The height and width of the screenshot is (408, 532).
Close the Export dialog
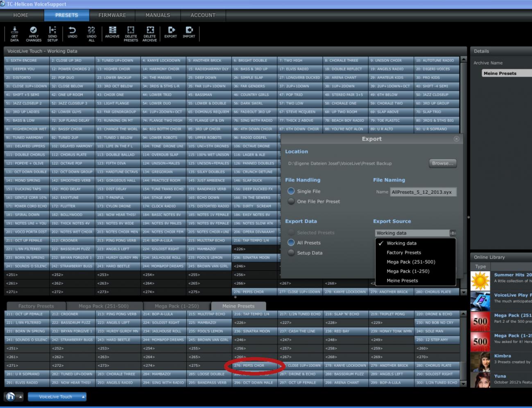[x=456, y=139]
